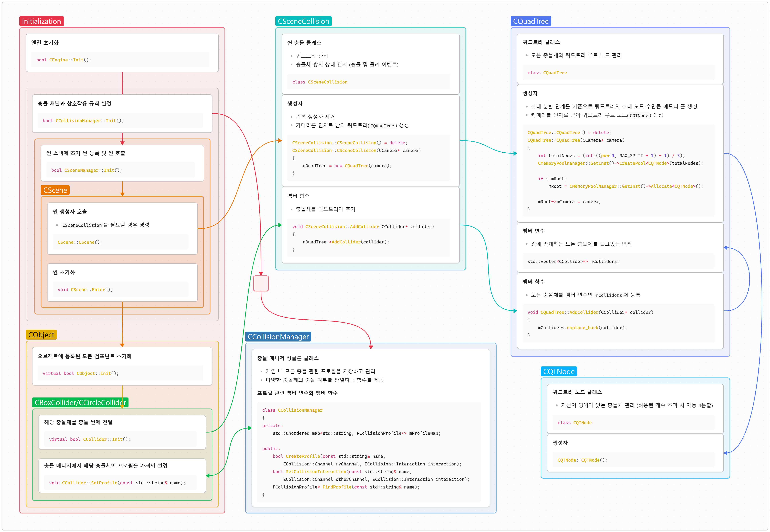Click the CCollisionManager group label
The width and height of the screenshot is (770, 532).
278,337
